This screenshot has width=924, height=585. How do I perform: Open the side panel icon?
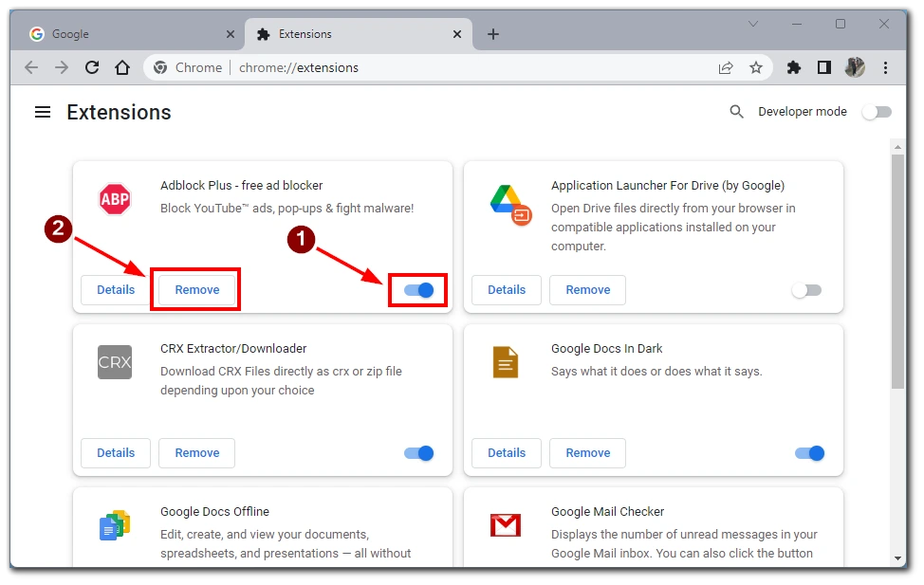[823, 67]
